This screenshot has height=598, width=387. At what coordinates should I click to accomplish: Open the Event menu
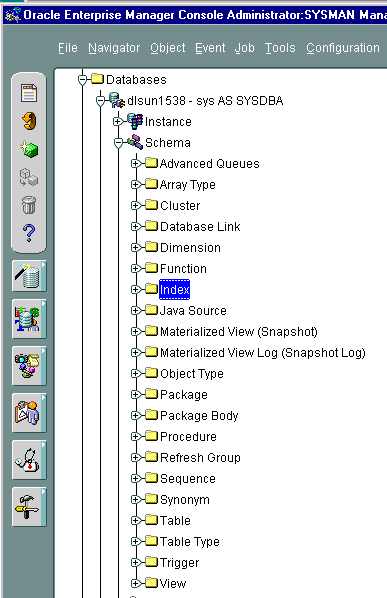pyautogui.click(x=210, y=48)
